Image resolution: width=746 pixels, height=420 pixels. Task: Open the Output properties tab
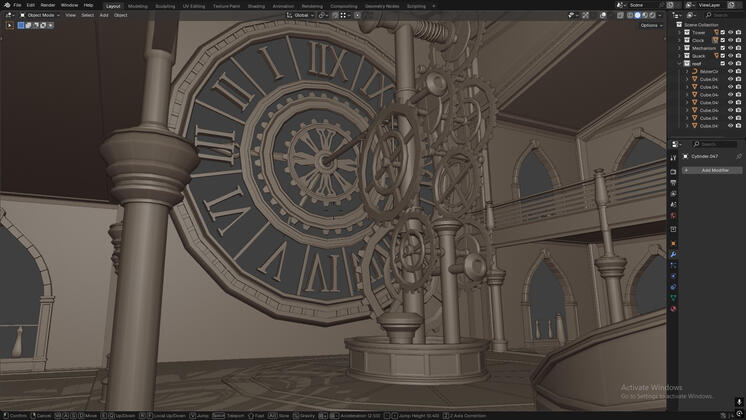[x=673, y=183]
